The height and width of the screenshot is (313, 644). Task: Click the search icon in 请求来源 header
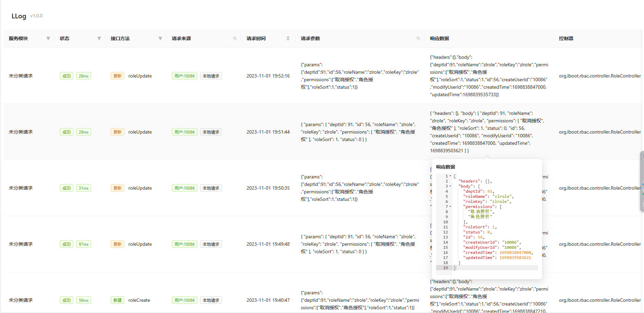tap(235, 38)
